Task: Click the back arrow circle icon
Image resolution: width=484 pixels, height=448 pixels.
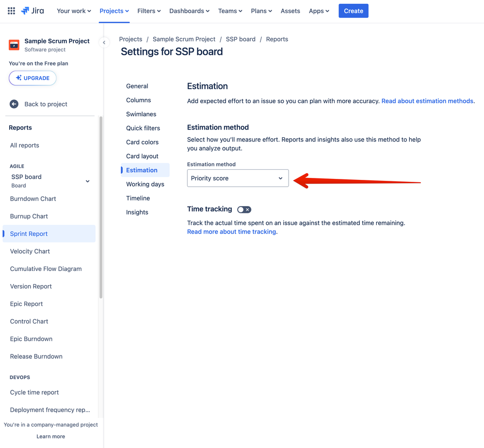Action: tap(14, 104)
